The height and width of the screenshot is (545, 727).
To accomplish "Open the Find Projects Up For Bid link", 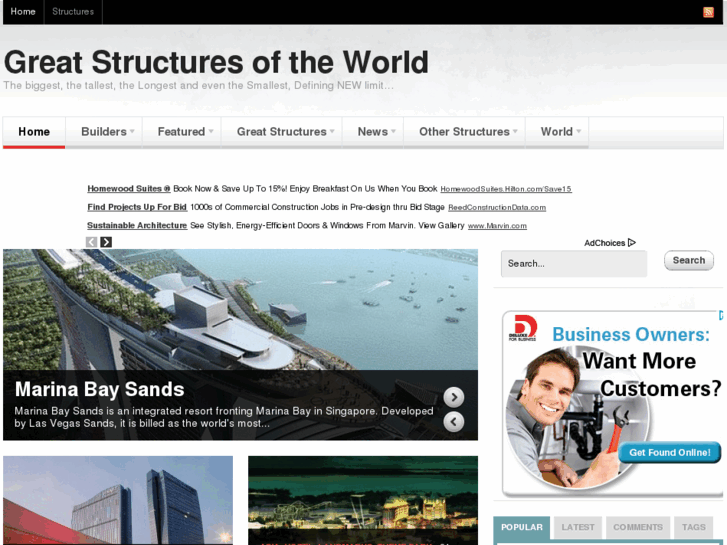I will (x=137, y=207).
